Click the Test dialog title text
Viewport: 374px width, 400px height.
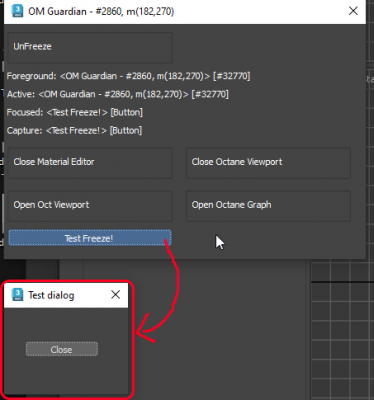pyautogui.click(x=51, y=295)
